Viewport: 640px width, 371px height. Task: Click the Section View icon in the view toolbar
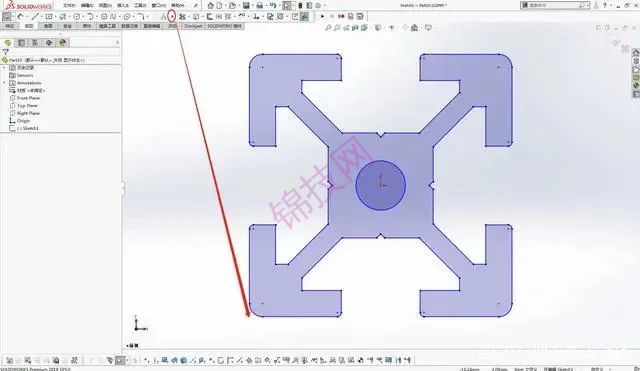[x=355, y=28]
